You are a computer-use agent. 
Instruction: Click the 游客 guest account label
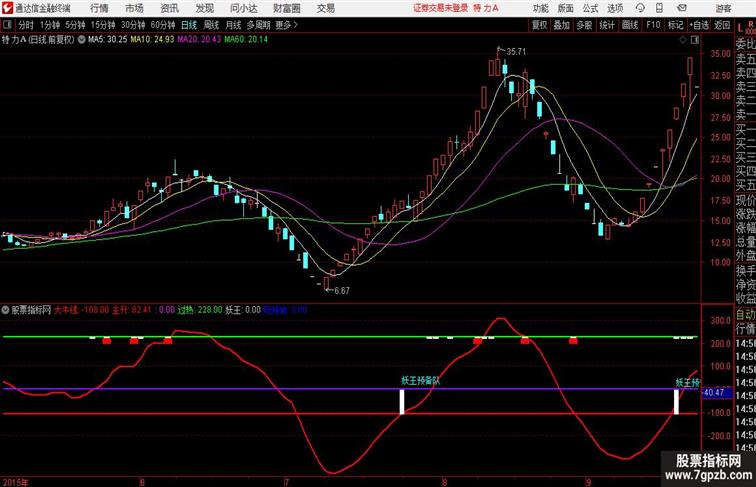click(723, 8)
